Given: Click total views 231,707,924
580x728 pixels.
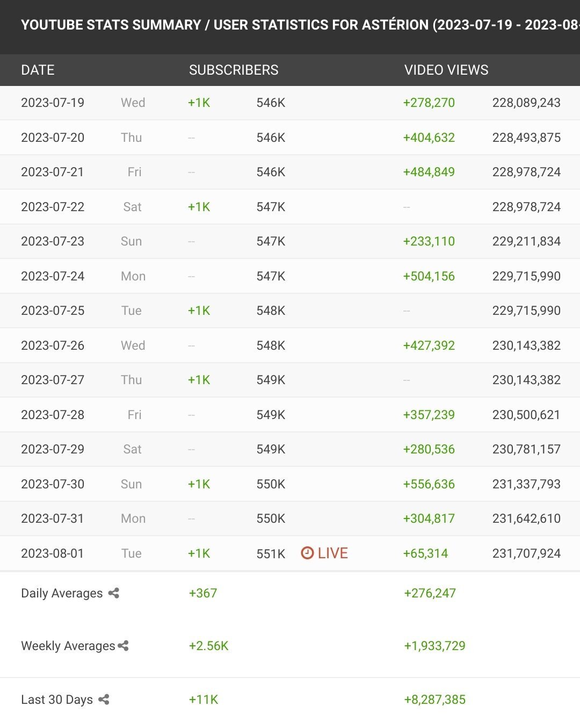Looking at the screenshot, I should coord(526,553).
